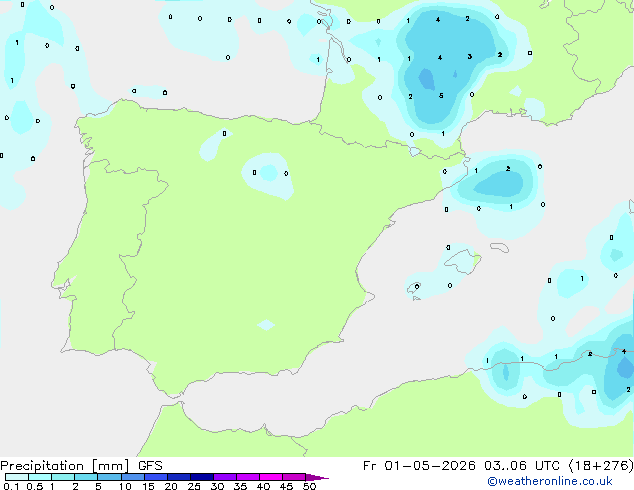The height and width of the screenshot is (490, 634).
Task: Click the 0.5–1 mm legend swatch
Action: pos(40,477)
